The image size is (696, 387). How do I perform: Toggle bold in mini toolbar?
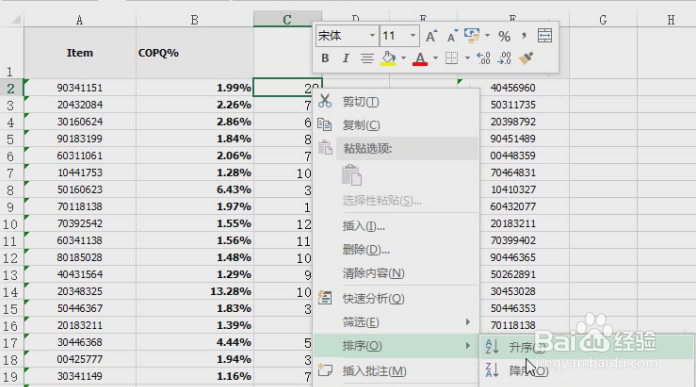(325, 58)
